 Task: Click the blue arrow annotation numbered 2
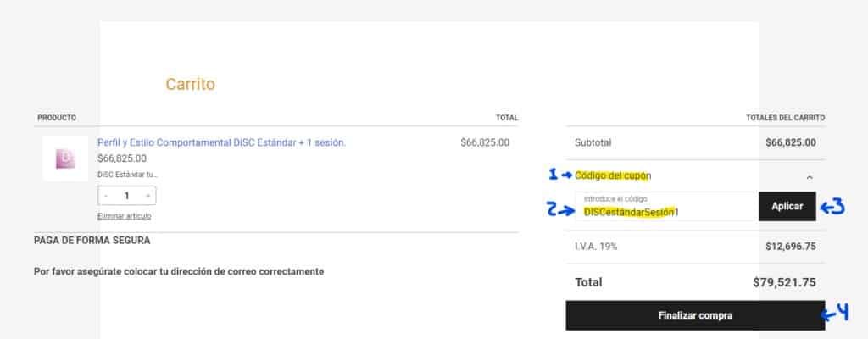pos(561,211)
